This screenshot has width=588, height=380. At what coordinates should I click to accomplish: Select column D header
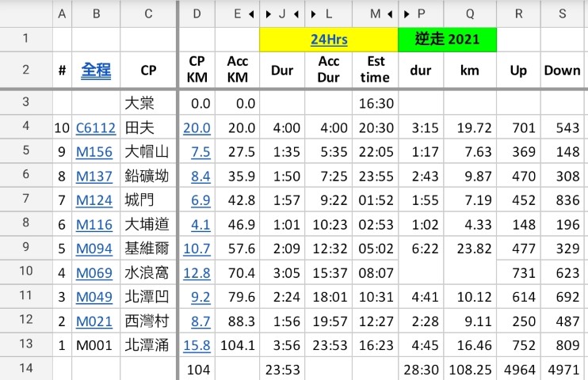[197, 14]
